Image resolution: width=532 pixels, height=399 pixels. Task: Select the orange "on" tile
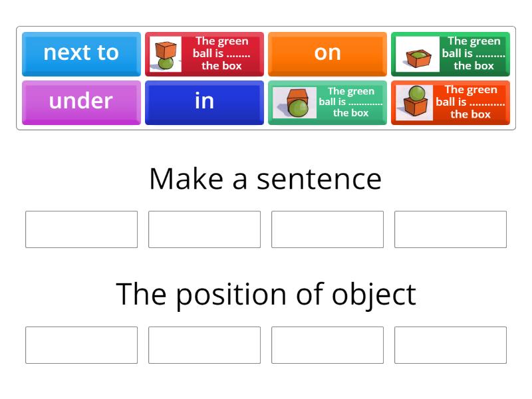[x=327, y=53]
